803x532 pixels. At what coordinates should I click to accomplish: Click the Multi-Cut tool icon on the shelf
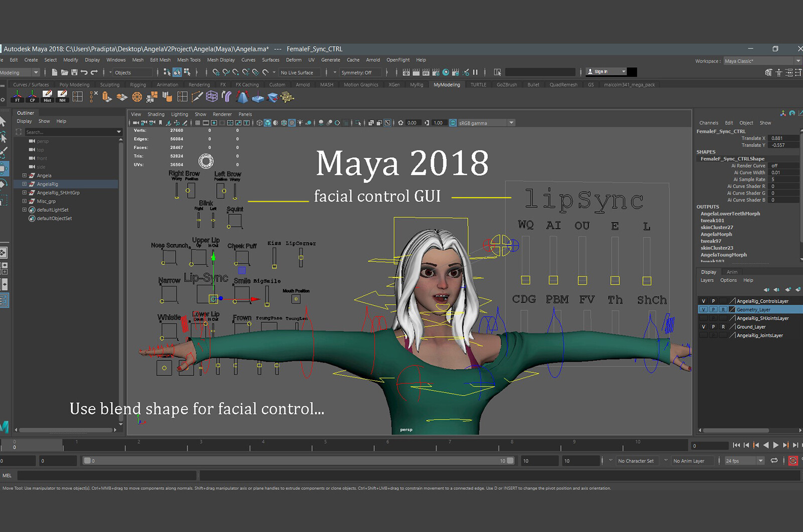coord(197,98)
